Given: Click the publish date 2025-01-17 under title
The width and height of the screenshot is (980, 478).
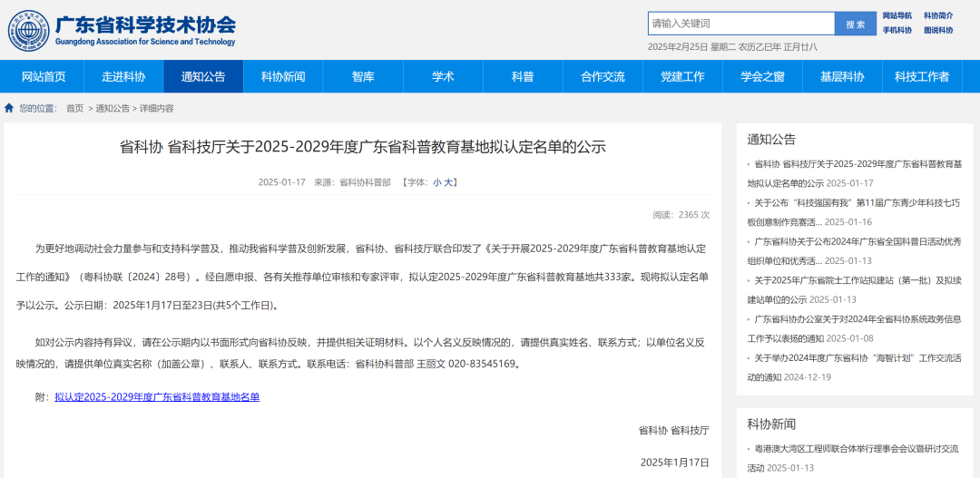Looking at the screenshot, I should (x=282, y=182).
